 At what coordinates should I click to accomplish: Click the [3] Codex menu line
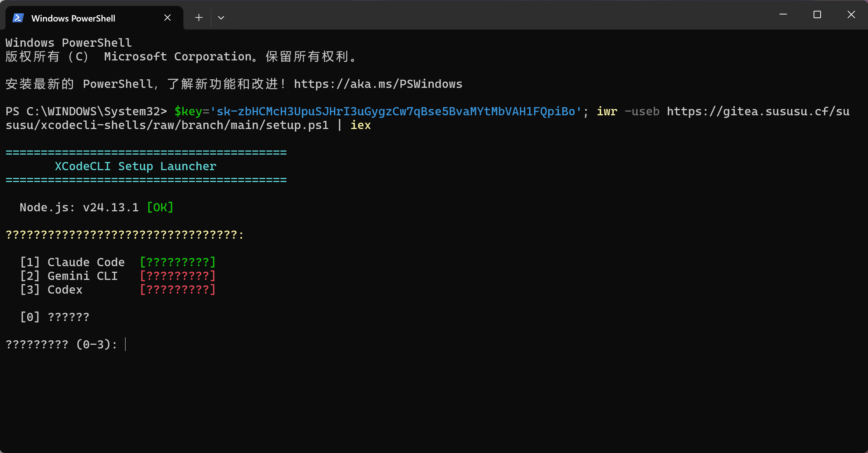(51, 290)
